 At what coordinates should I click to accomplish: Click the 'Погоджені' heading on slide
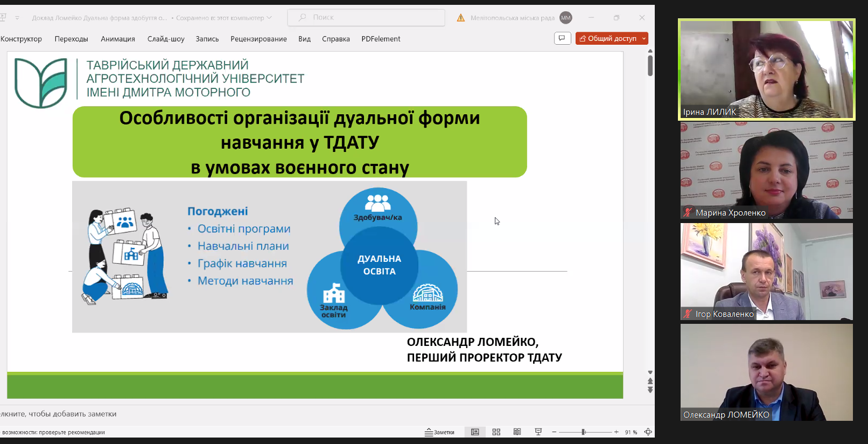tap(218, 211)
